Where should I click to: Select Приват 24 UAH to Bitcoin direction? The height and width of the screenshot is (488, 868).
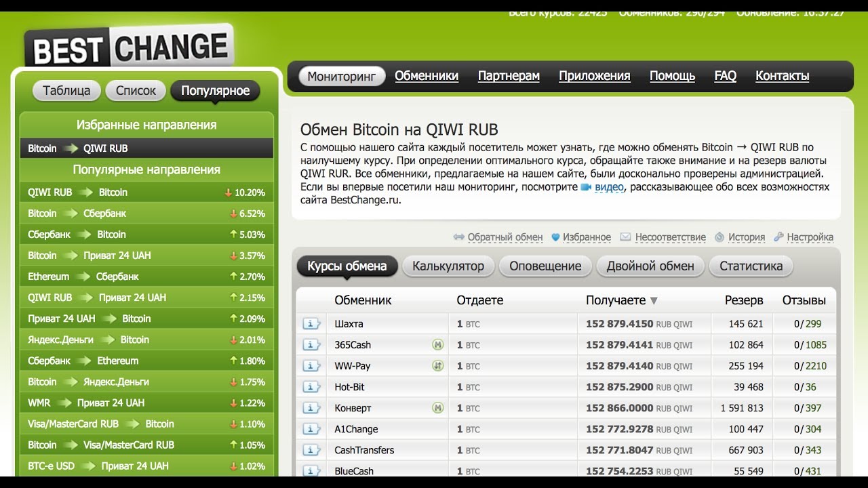click(x=146, y=319)
